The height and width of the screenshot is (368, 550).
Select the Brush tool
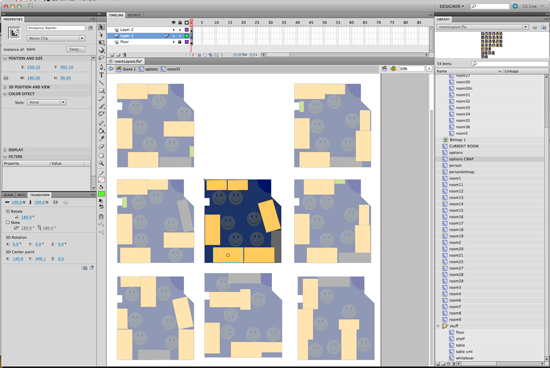pos(101,106)
